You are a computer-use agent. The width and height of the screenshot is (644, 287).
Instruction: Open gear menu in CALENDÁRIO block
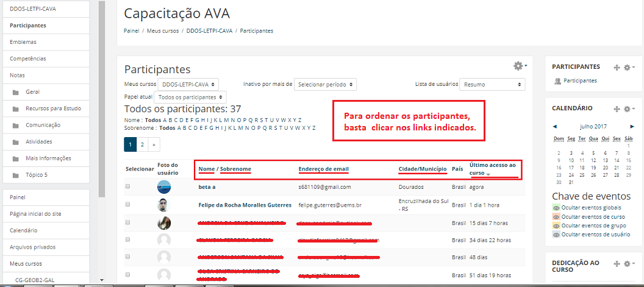click(629, 109)
